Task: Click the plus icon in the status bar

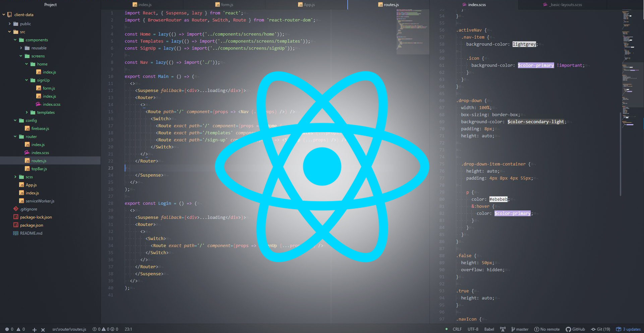Action: 34,330
